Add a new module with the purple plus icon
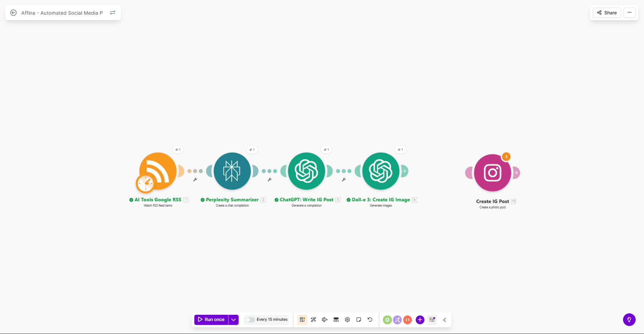The height and width of the screenshot is (334, 644). 420,319
